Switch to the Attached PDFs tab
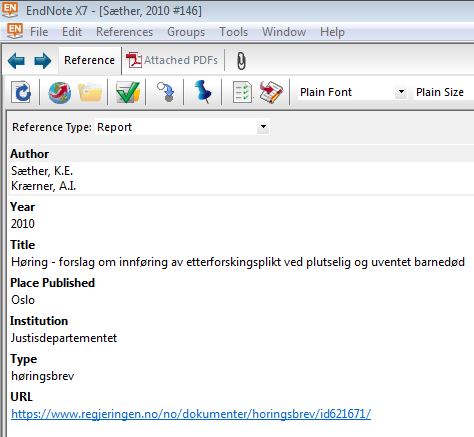474x437 pixels. pyautogui.click(x=172, y=60)
